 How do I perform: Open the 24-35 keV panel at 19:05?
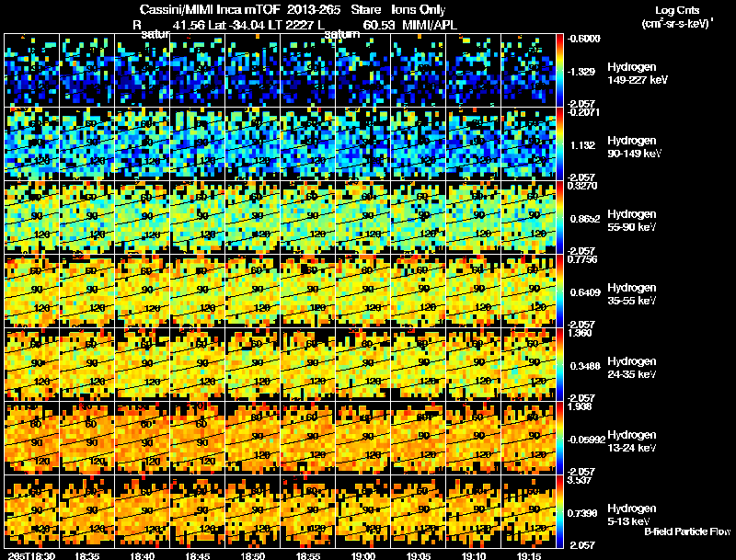[419, 365]
